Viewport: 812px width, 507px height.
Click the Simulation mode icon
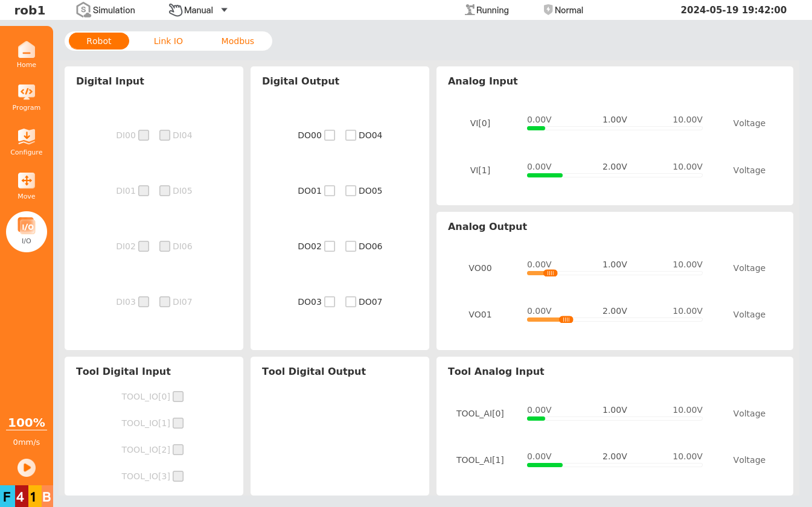point(83,10)
